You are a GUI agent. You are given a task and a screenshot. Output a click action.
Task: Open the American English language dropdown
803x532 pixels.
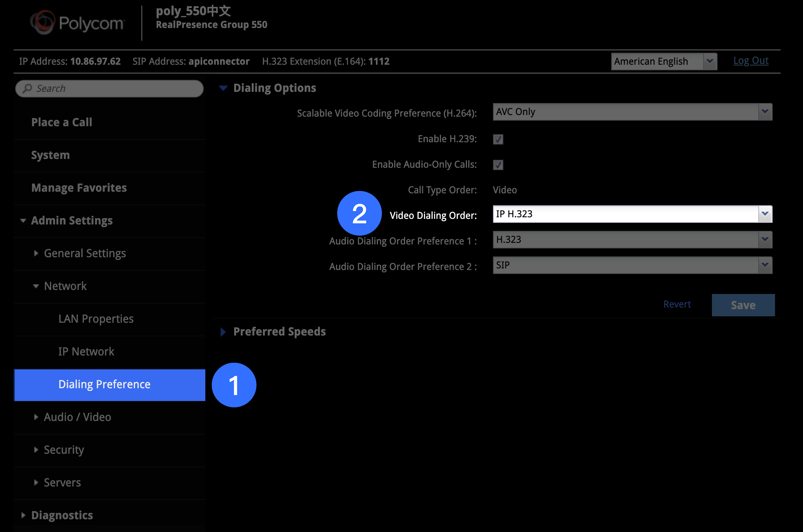tap(664, 62)
